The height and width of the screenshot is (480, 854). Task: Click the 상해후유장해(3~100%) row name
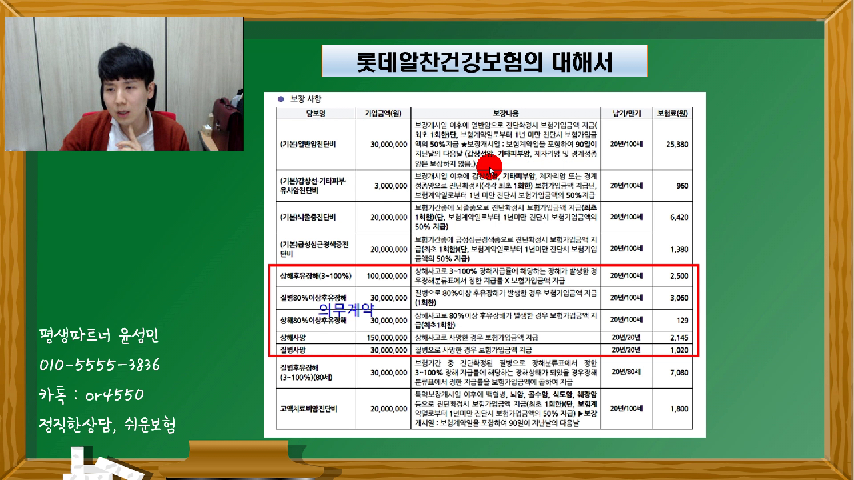click(315, 276)
